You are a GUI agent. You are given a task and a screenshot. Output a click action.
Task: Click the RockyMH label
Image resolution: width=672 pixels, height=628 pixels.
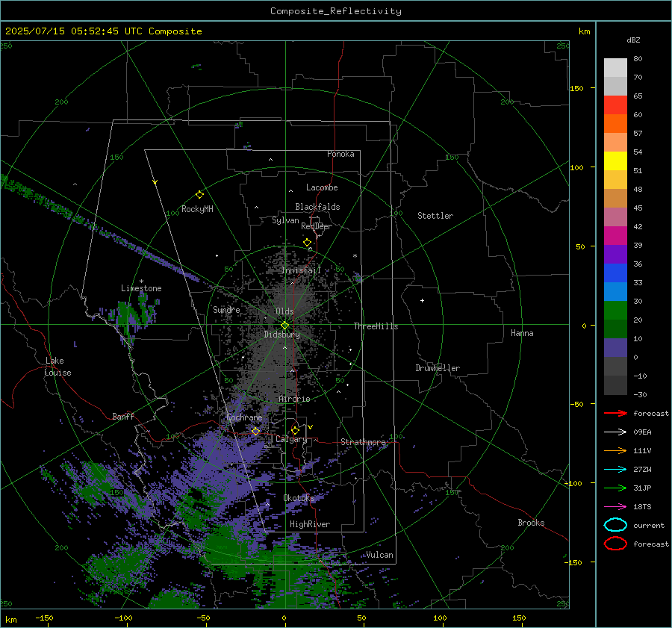pos(197,209)
